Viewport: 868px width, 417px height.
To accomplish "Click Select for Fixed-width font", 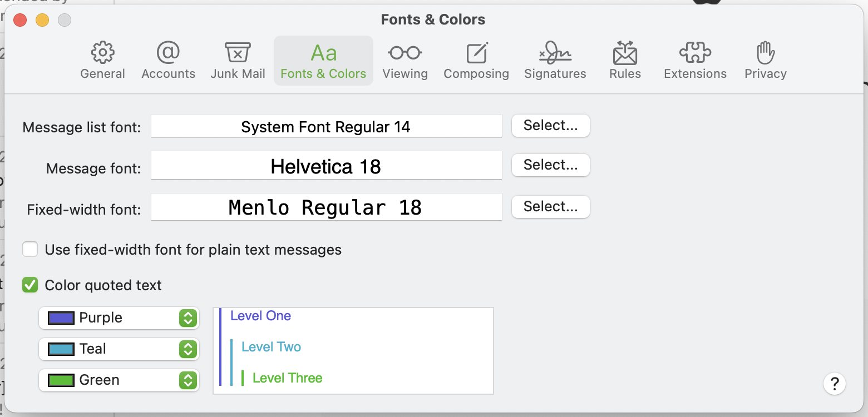I will pyautogui.click(x=550, y=207).
